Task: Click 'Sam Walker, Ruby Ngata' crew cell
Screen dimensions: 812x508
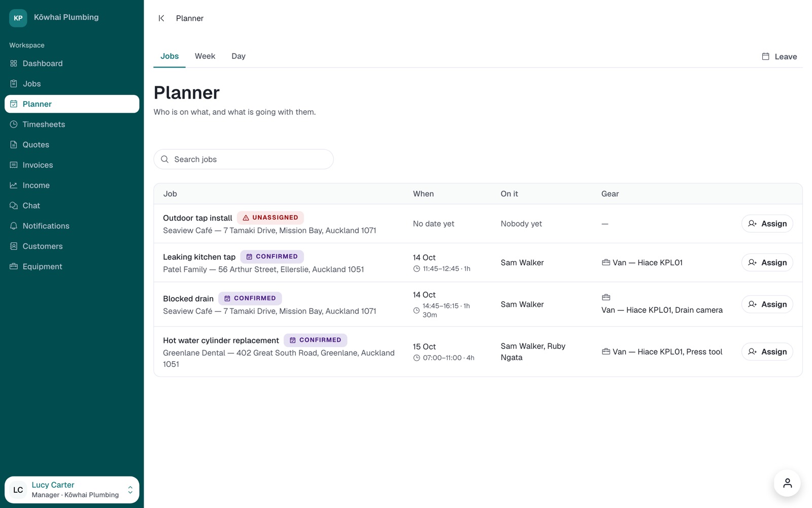Action: point(533,352)
